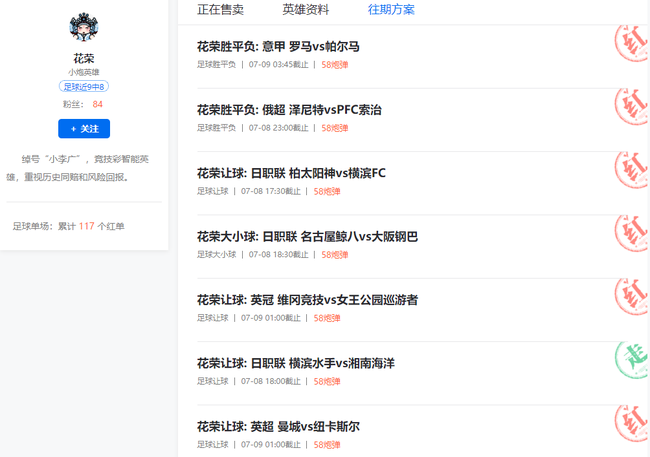This screenshot has width=650, height=457.
Task: Click 58炮弹 price on 名古屋鲸八vs大阪钢巴 row
Action: pyautogui.click(x=335, y=255)
